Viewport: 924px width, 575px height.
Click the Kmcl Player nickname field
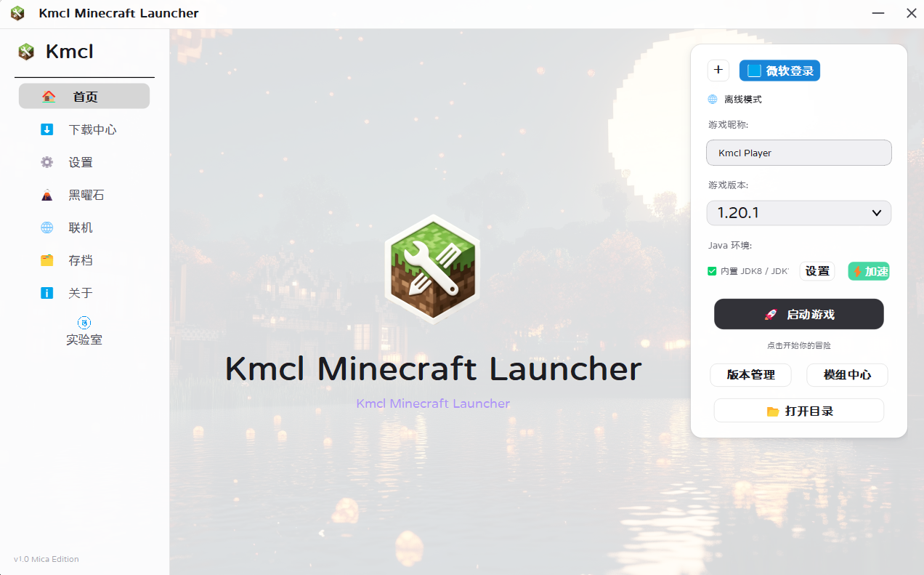[x=799, y=153]
